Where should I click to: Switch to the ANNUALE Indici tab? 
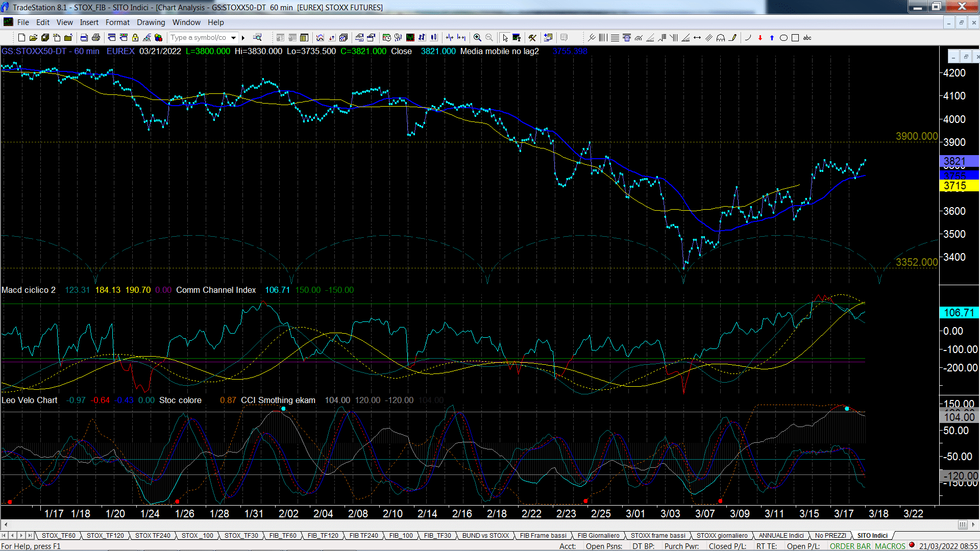[x=781, y=535]
